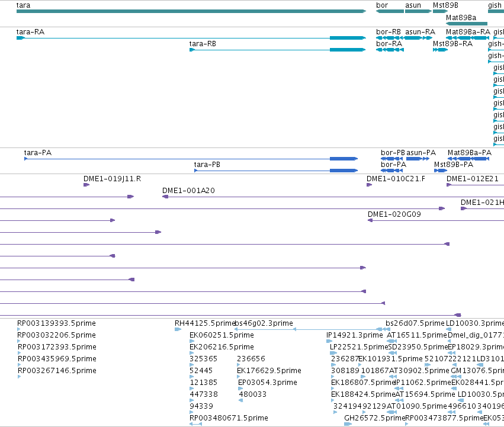Click the bor-RB transcript label
Image resolution: width=504 pixels, height=427 pixels.
tap(389, 32)
